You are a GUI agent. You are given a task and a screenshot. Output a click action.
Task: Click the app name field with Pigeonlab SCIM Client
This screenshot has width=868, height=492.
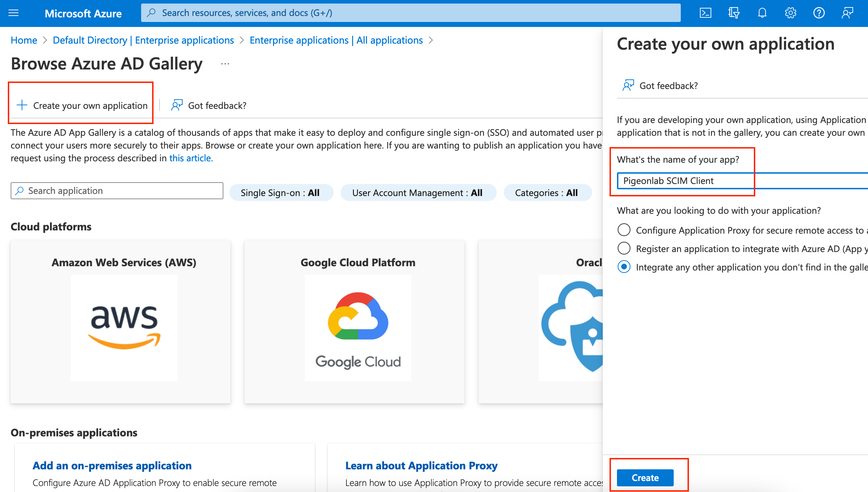(x=742, y=181)
